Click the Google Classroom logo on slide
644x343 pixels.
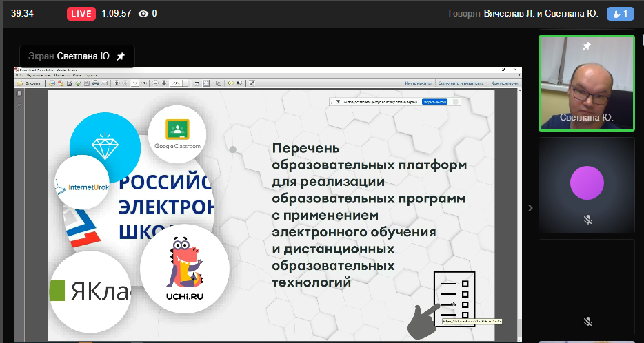pos(177,134)
